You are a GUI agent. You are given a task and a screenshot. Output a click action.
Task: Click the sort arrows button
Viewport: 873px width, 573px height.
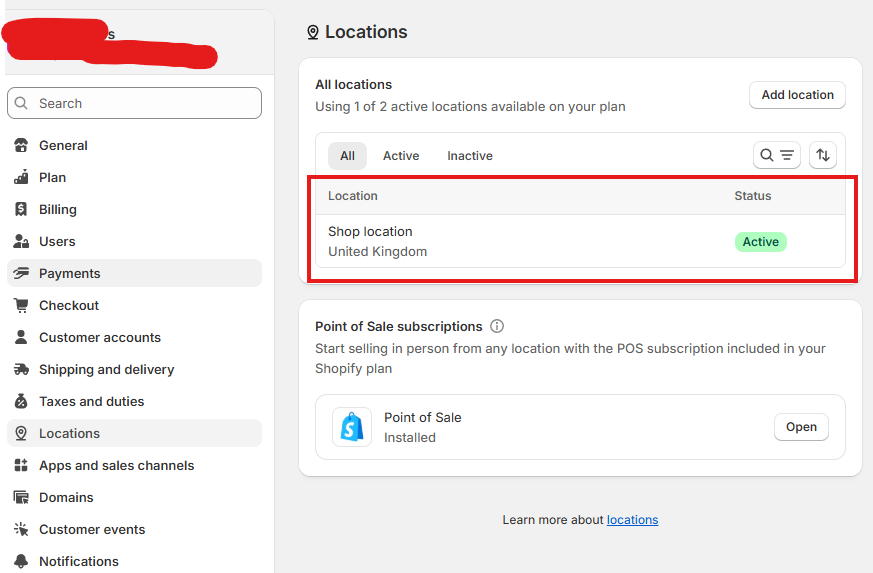(823, 155)
